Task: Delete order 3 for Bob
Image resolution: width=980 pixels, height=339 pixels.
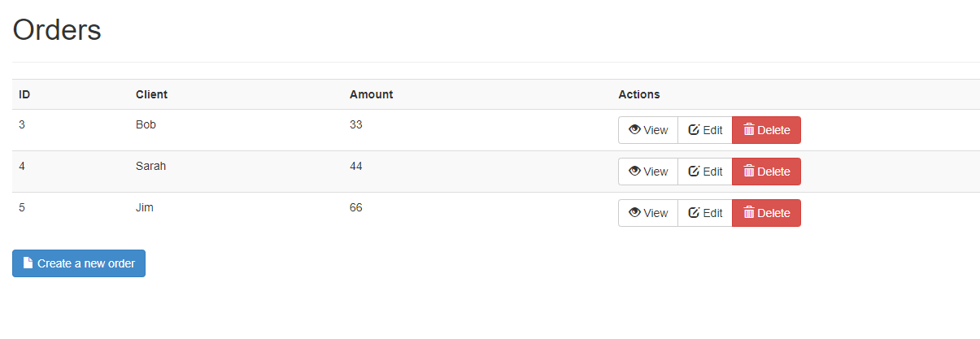Action: coord(766,130)
